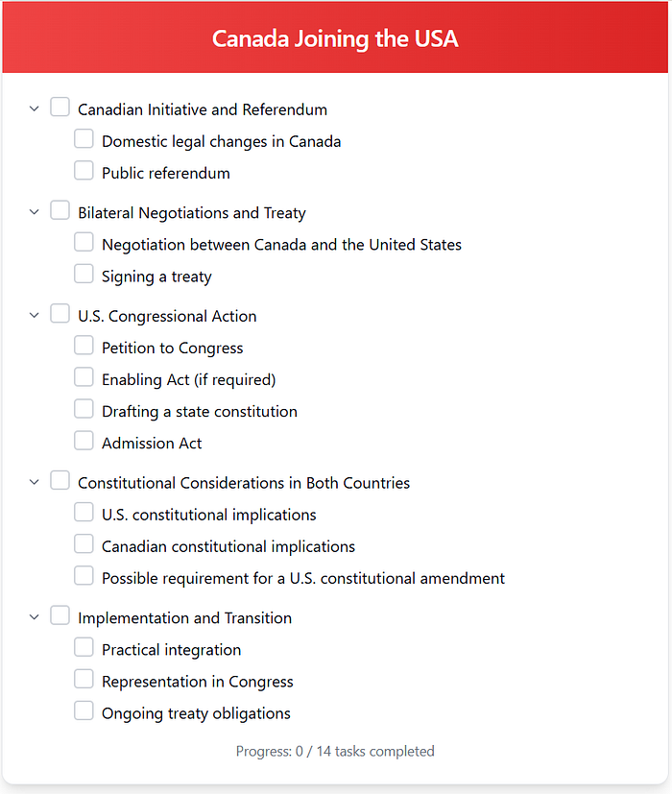
Task: Check the Bilateral Negotiations and Treaty checkbox
Action: pyautogui.click(x=60, y=210)
